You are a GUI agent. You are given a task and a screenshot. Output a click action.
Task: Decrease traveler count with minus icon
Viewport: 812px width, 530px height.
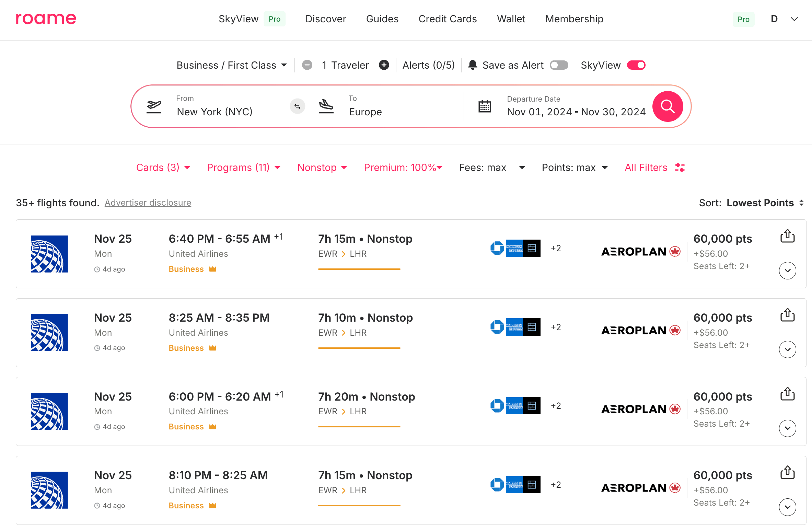pyautogui.click(x=307, y=65)
